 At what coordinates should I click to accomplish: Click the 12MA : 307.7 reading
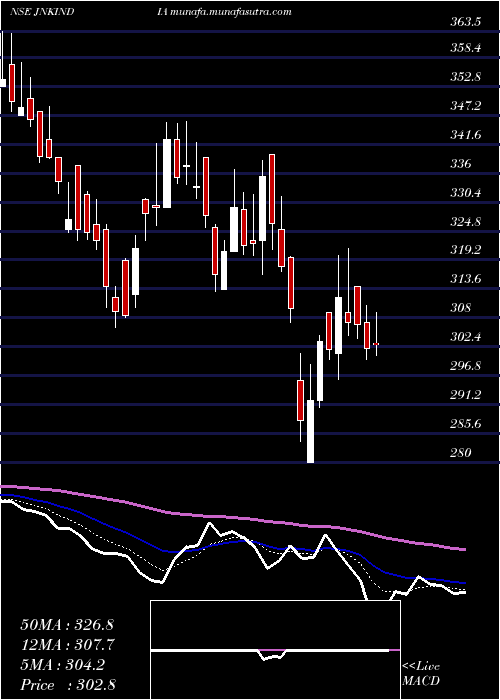[68, 645]
